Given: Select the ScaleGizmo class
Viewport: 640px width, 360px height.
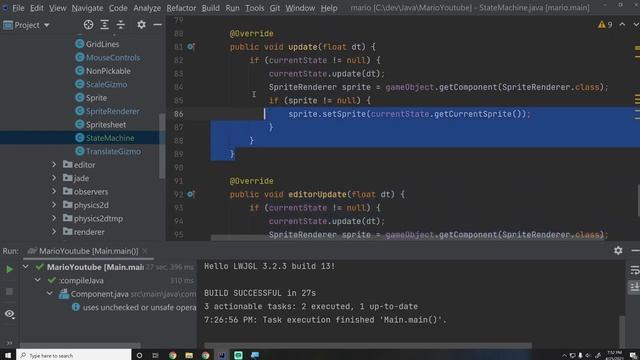Looking at the screenshot, I should (x=106, y=84).
